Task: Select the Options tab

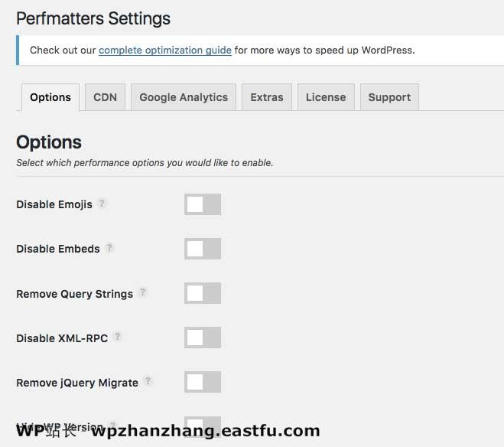Action: 50,97
